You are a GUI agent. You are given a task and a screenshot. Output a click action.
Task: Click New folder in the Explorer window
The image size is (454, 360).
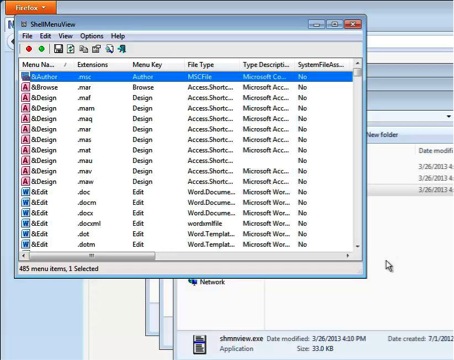pyautogui.click(x=382, y=135)
